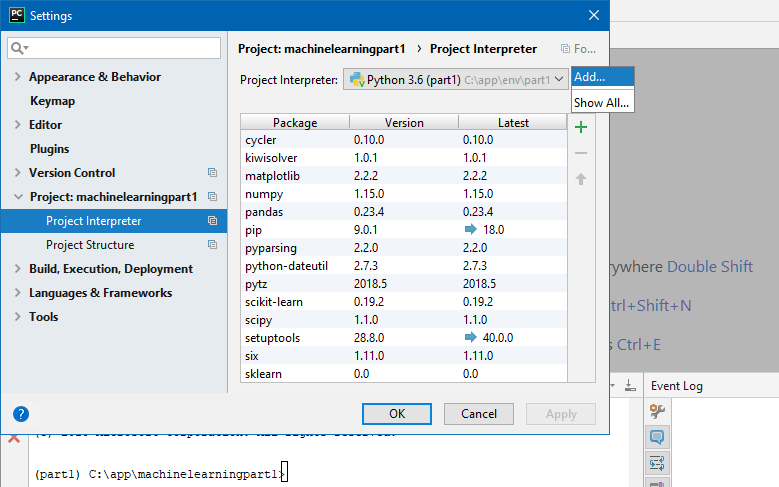Click the green plus install package icon
779x487 pixels.
coord(581,127)
